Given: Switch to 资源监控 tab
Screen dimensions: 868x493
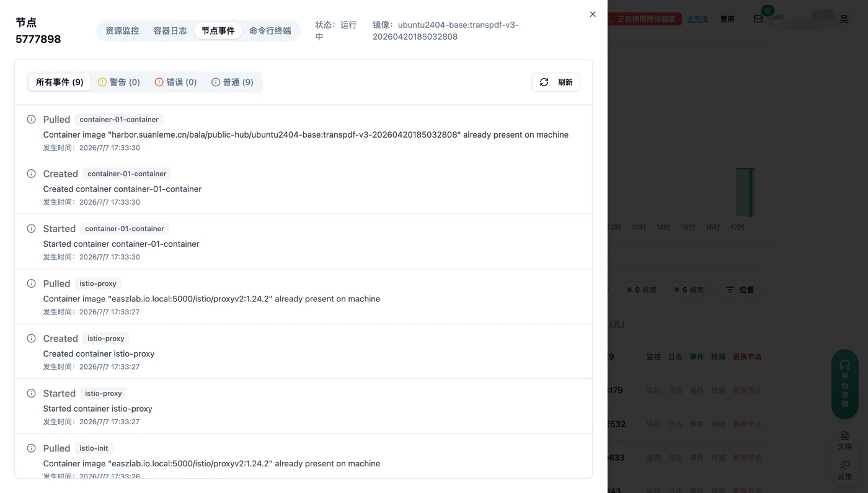Looking at the screenshot, I should pos(122,30).
